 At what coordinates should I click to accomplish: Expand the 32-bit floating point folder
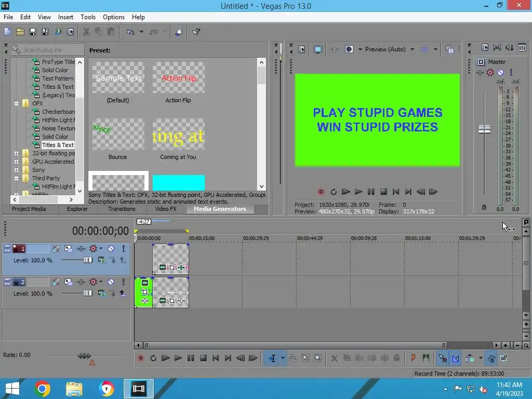click(x=16, y=153)
